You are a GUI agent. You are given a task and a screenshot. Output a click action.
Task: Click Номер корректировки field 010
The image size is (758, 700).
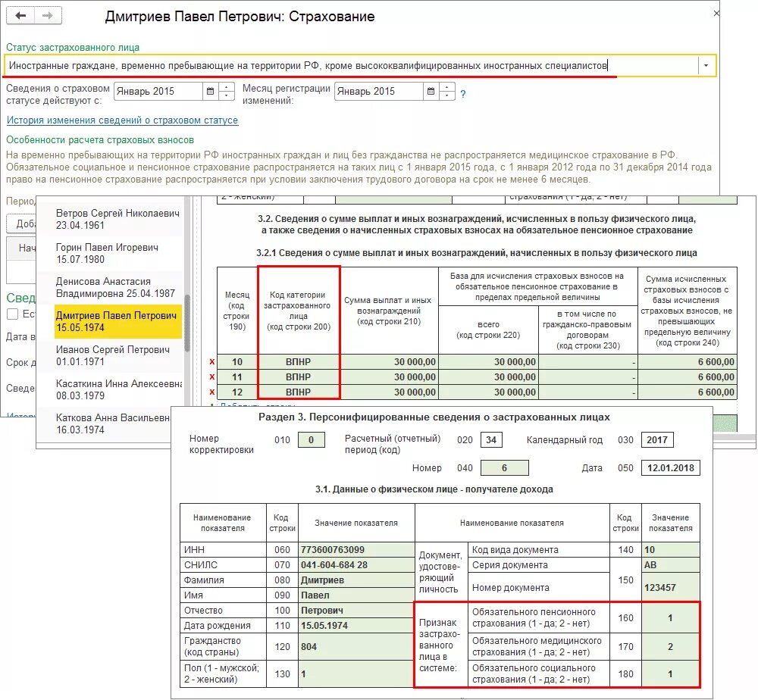[x=312, y=440]
